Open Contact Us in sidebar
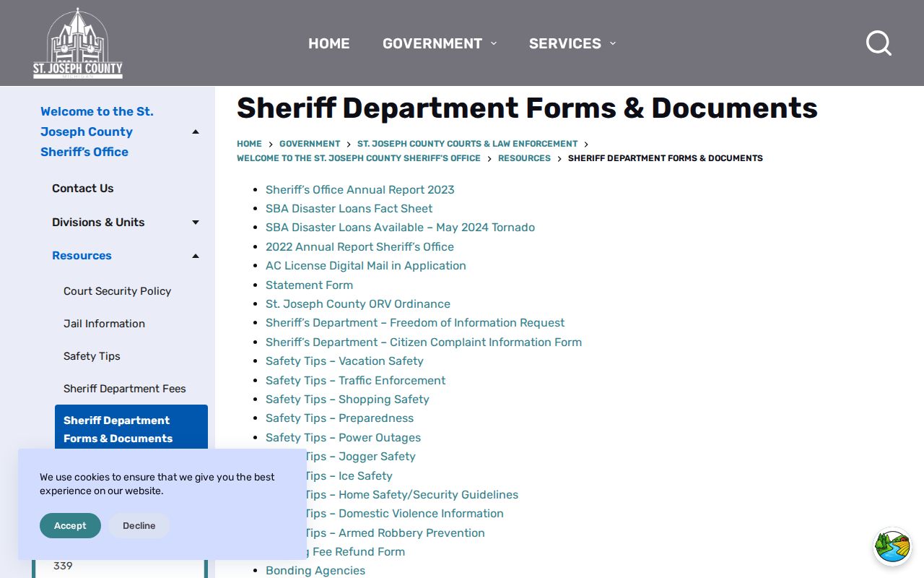Screen dimensions: 924x578 (x=83, y=188)
